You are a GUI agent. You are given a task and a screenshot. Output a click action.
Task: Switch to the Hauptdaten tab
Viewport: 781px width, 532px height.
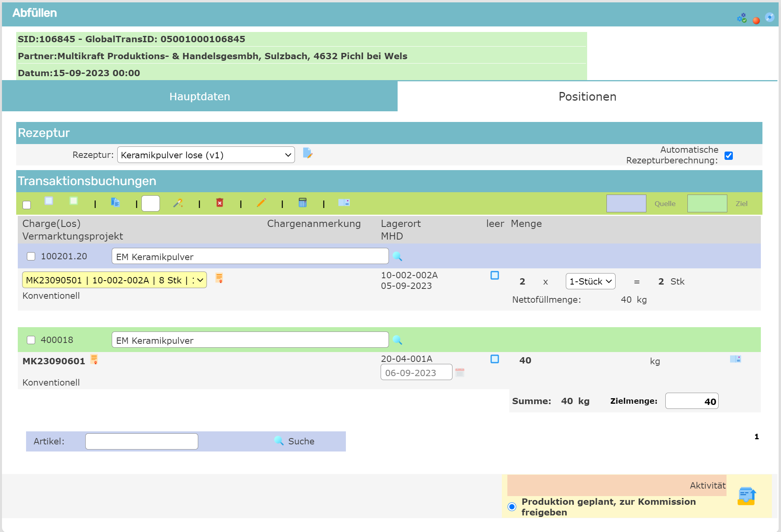(x=199, y=97)
